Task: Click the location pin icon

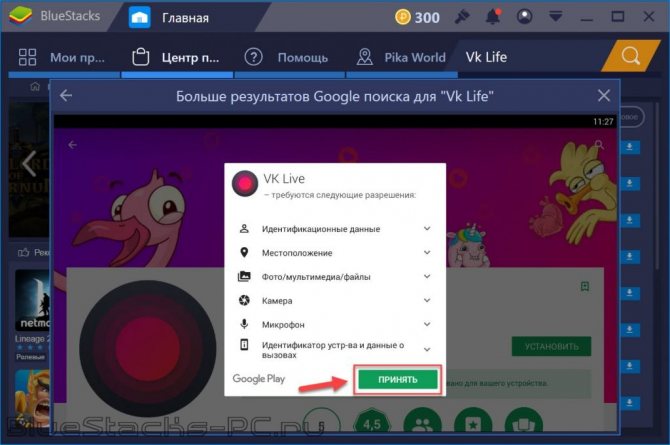Action: (244, 253)
